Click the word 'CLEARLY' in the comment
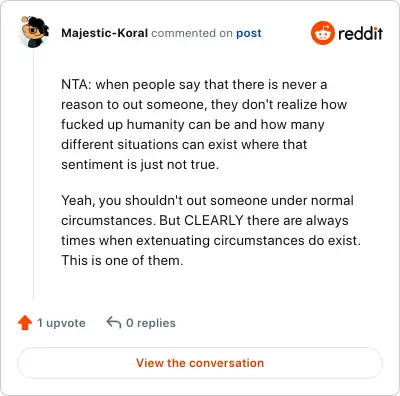This screenshot has height=396, width=400. [x=214, y=221]
